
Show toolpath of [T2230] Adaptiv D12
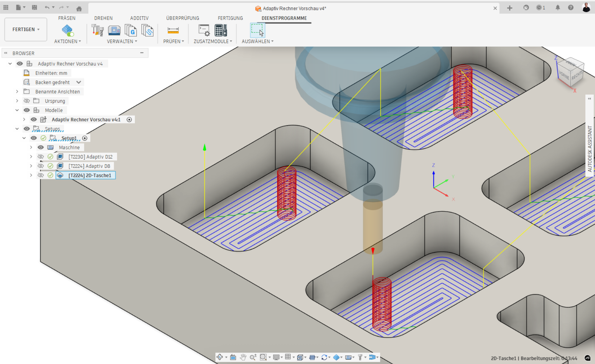(41, 157)
